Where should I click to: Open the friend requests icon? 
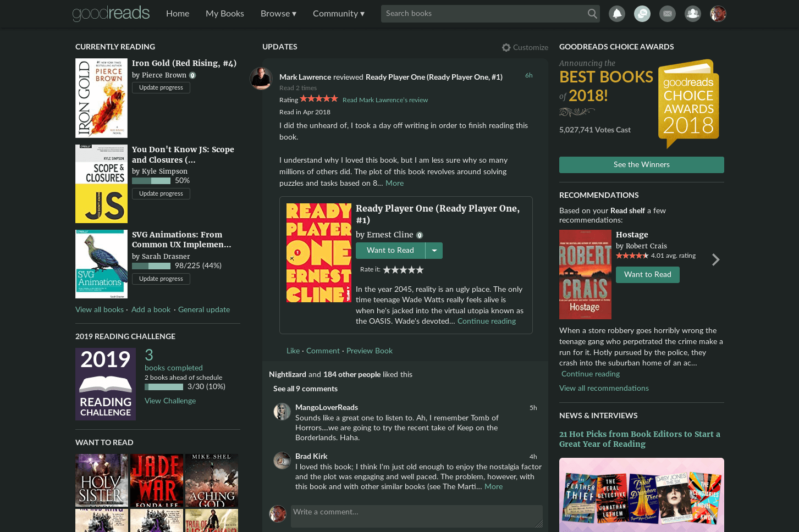pyautogui.click(x=693, y=14)
